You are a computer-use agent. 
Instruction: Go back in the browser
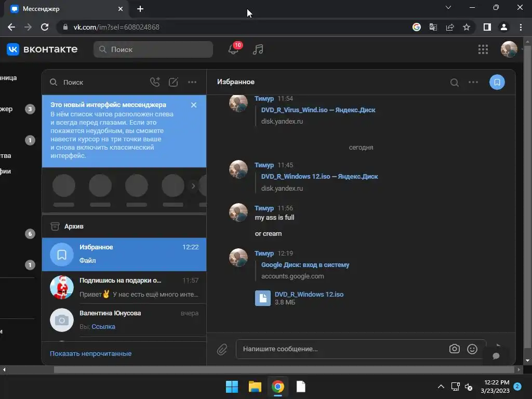click(x=11, y=27)
